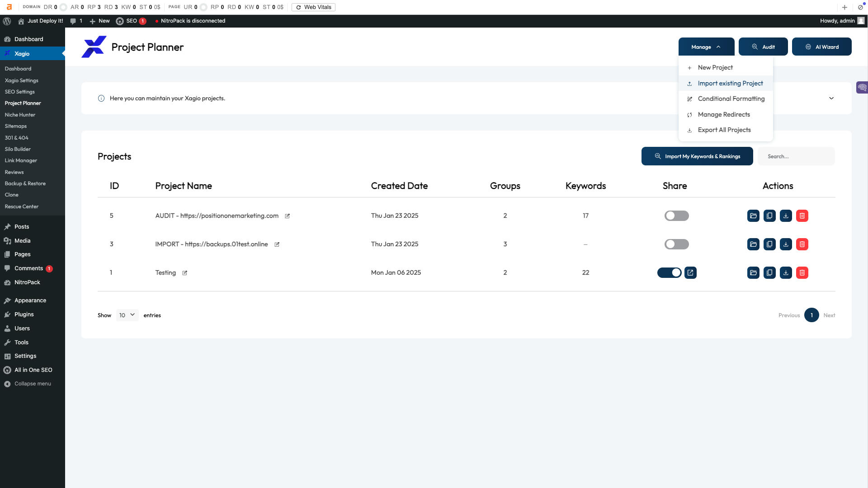868x488 pixels.
Task: Open project folder for AUDIT positiononemarketing row
Action: coord(753,216)
